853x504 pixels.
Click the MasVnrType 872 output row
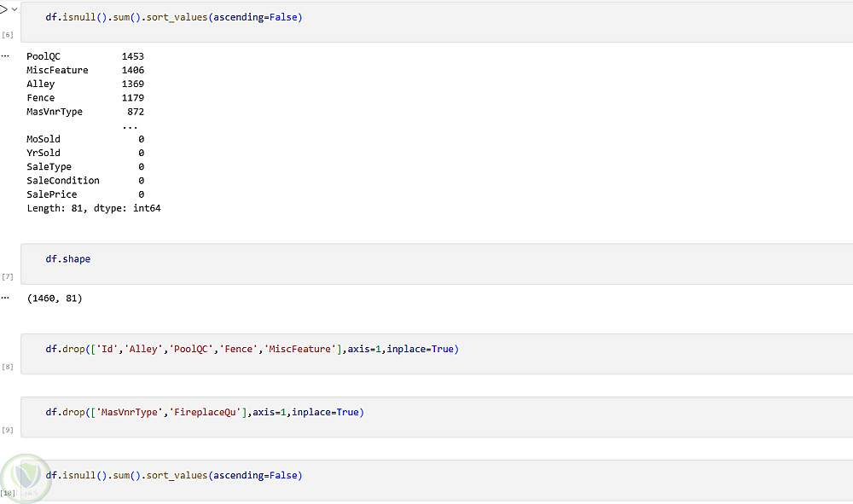pyautogui.click(x=85, y=112)
